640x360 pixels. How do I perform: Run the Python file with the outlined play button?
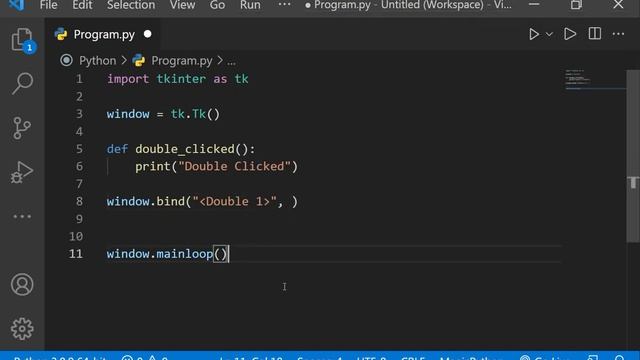pyautogui.click(x=533, y=34)
